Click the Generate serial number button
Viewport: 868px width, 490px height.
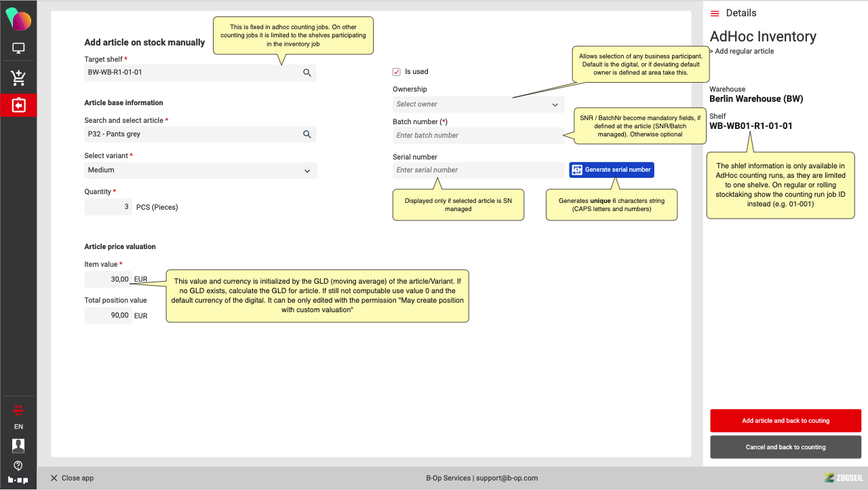[612, 170]
